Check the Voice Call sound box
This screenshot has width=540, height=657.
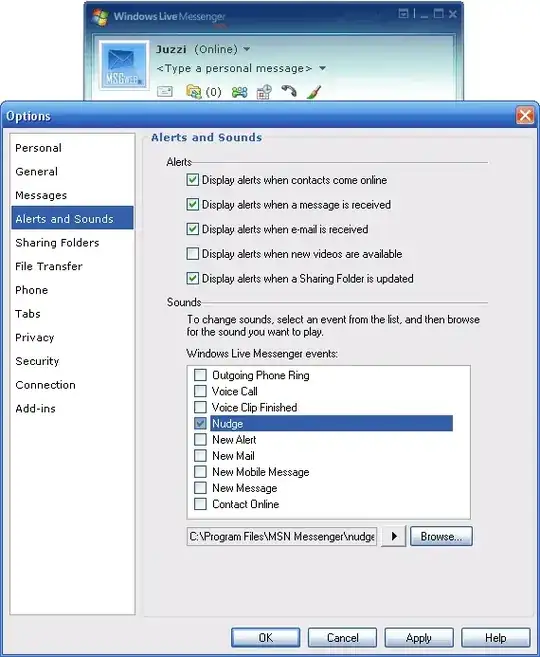(200, 391)
